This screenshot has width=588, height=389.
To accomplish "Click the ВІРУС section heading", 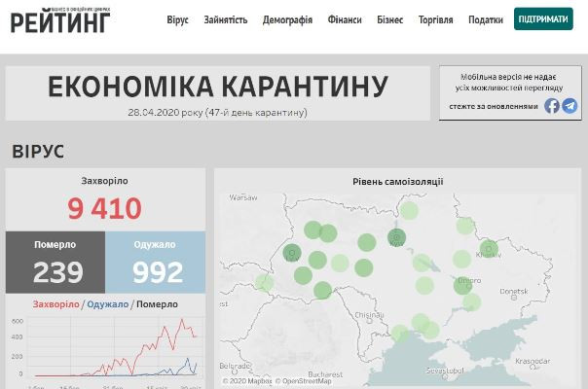I will [38, 152].
